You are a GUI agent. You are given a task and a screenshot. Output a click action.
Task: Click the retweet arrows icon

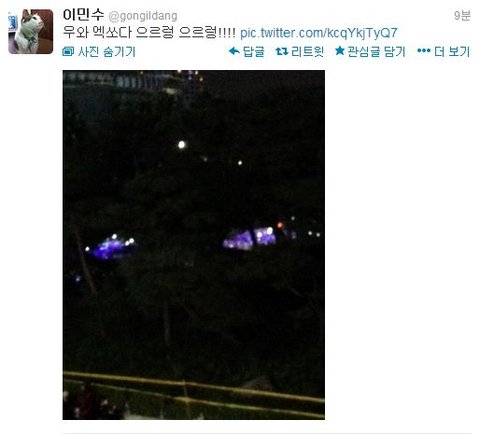(x=282, y=51)
